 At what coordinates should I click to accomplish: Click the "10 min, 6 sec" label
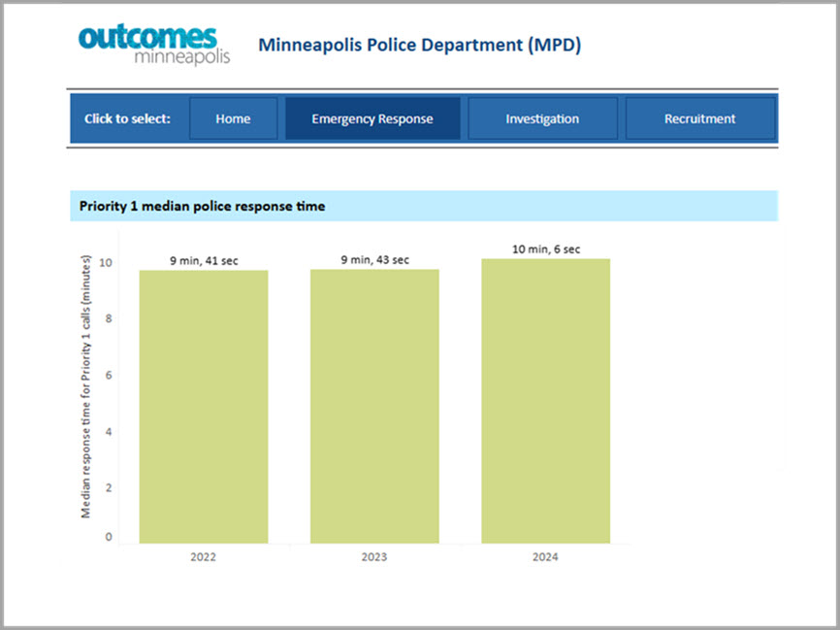(x=546, y=249)
